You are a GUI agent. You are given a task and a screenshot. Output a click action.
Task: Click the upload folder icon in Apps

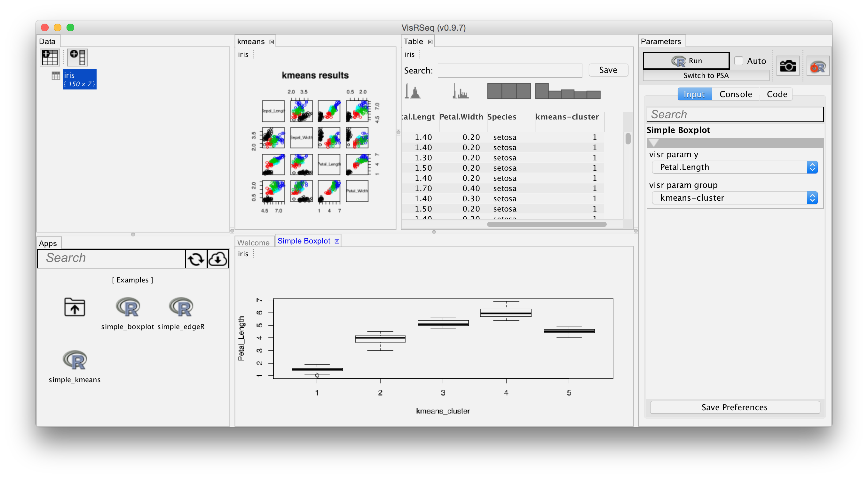75,307
